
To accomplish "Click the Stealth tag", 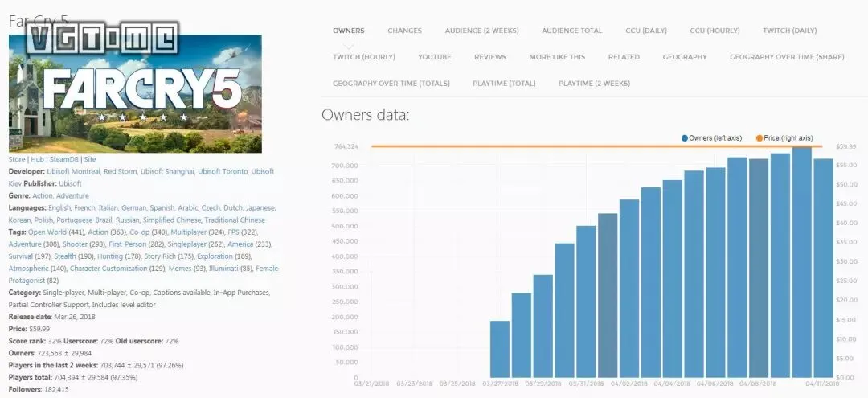I will coord(65,256).
